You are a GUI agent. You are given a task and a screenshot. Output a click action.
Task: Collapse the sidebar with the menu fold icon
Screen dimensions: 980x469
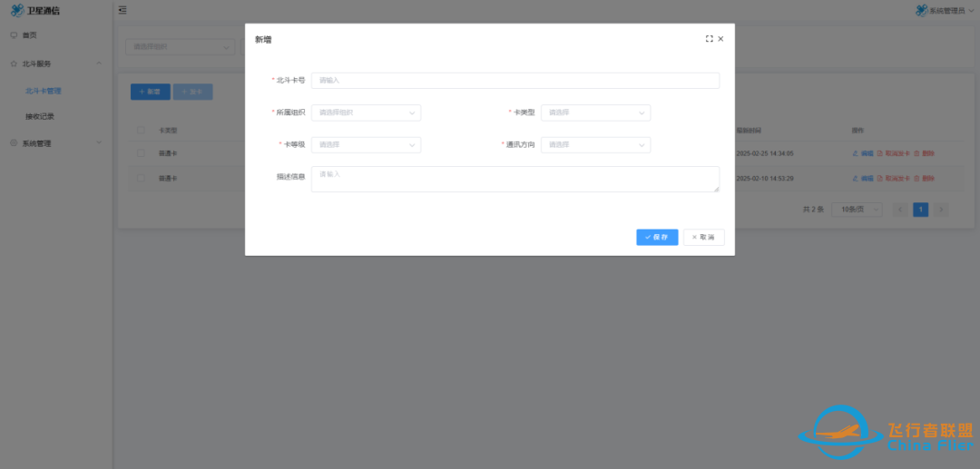pyautogui.click(x=122, y=10)
